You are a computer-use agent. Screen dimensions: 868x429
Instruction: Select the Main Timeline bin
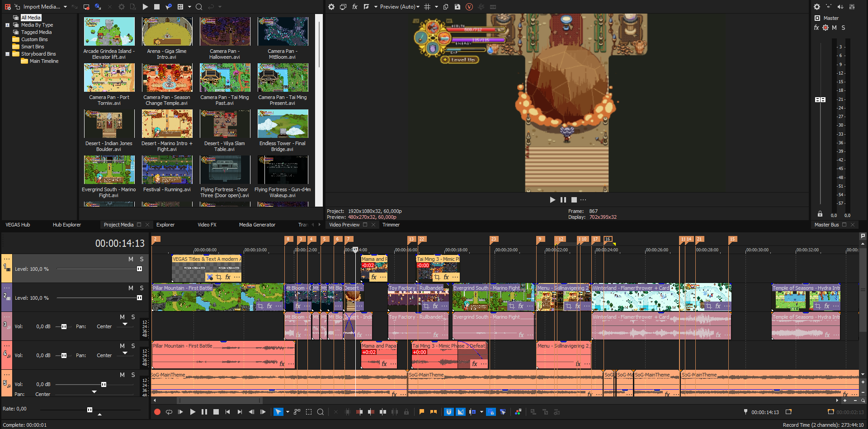pyautogui.click(x=44, y=61)
